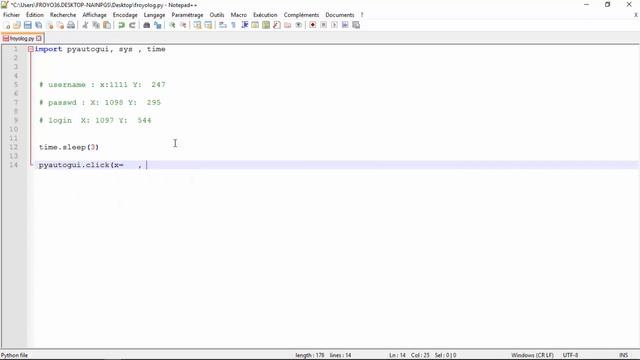Click the '# username' comment line
Image resolution: width=640 pixels, height=360 pixels.
[102, 85]
